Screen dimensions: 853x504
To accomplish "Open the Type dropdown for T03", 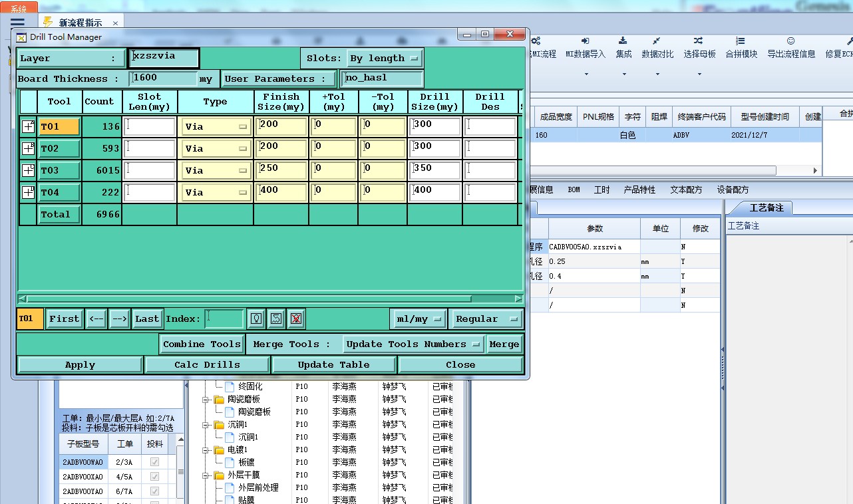I will [216, 170].
